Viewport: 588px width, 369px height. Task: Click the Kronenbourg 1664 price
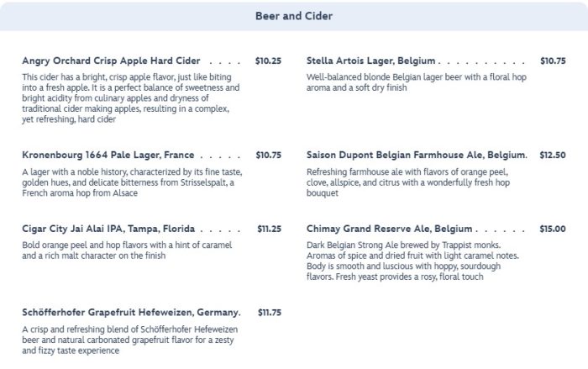click(x=268, y=156)
